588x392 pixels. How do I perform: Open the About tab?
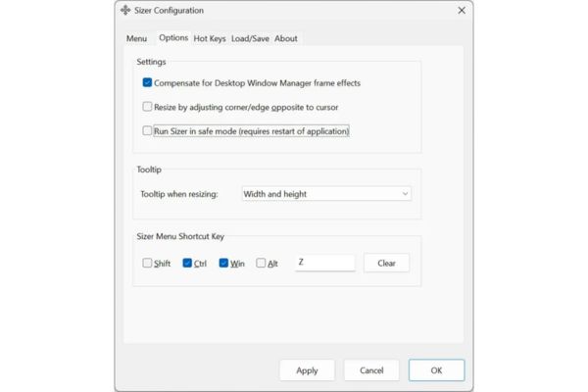pos(286,38)
